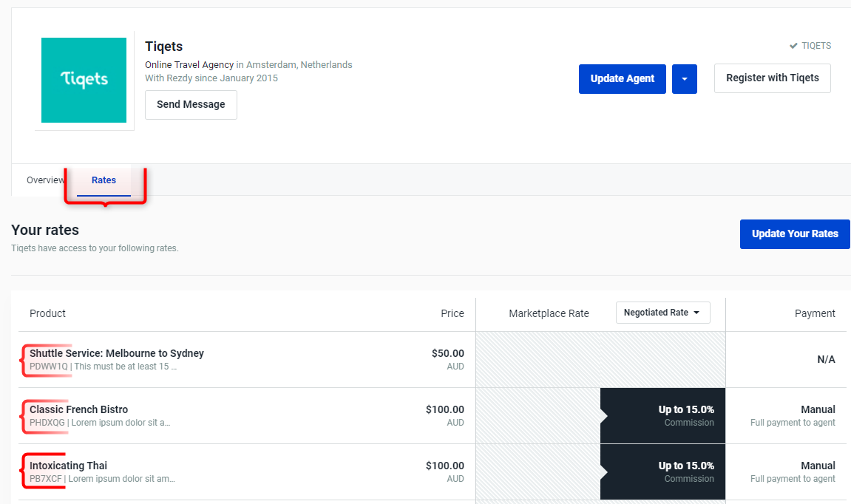The width and height of the screenshot is (851, 504).
Task: Click With Rezdy since January 2015 text
Action: pos(211,78)
